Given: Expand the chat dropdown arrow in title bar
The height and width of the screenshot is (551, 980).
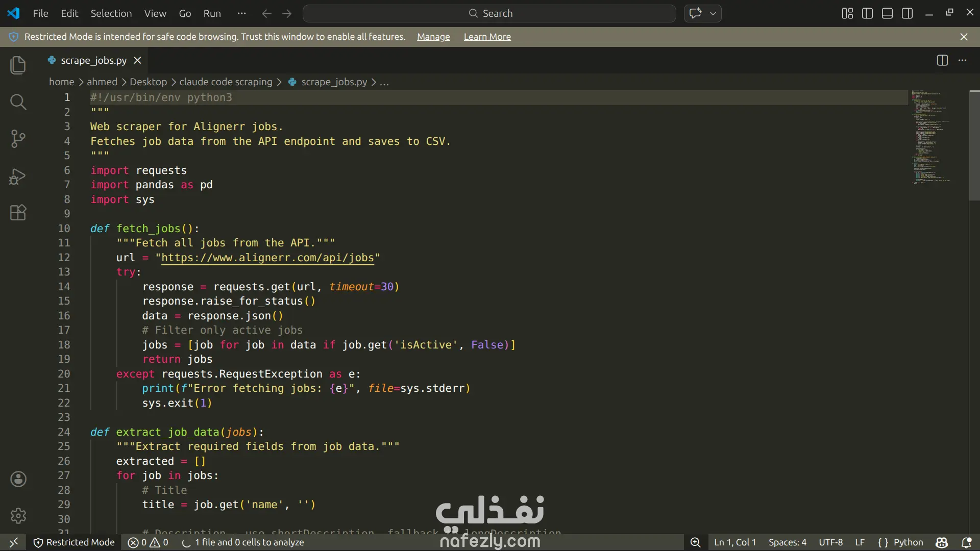Looking at the screenshot, I should 713,13.
